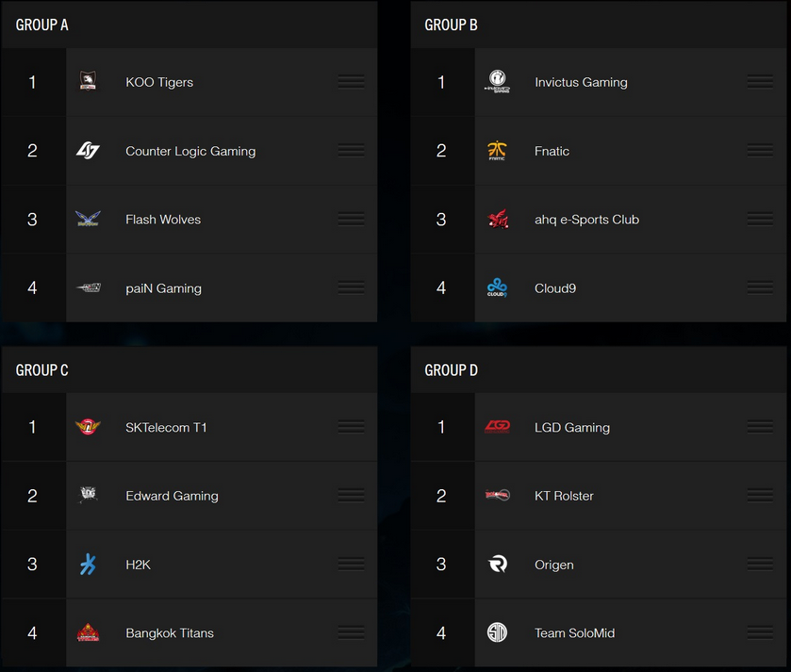
Task: Click the Counter Logic Gaming logo
Action: tap(88, 151)
